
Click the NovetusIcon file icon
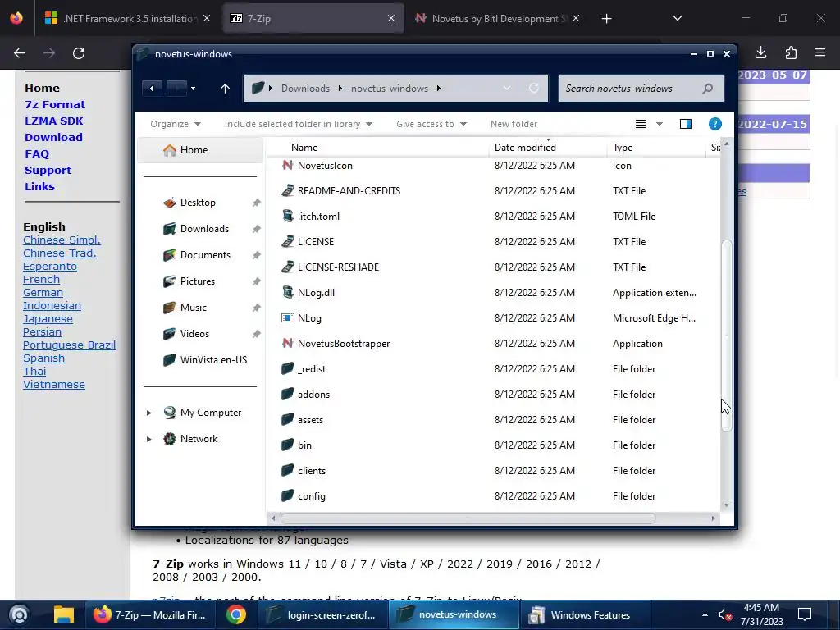tap(288, 165)
